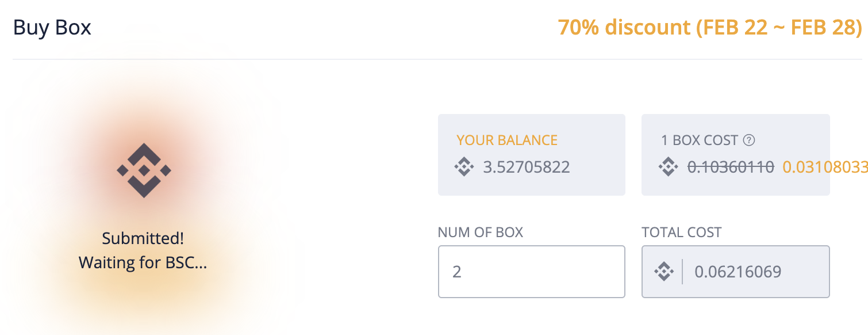Click the BNB icon beside your balance
Image resolution: width=868 pixels, height=335 pixels.
pos(464,167)
